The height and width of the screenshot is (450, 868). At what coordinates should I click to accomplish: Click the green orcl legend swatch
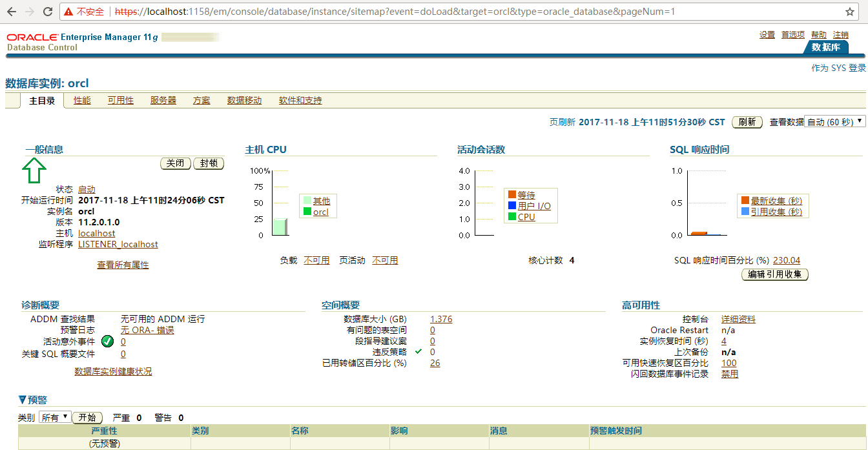[x=307, y=211]
